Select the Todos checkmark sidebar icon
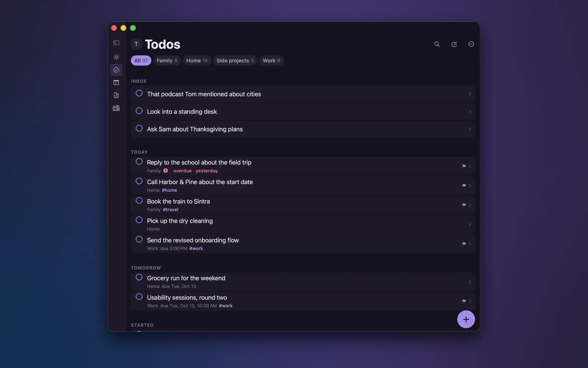 (116, 70)
